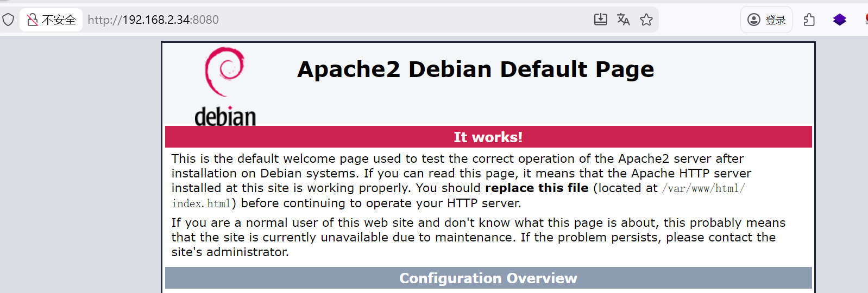The height and width of the screenshot is (293, 868).
Task: Click the "It works!" red banner
Action: click(x=488, y=137)
